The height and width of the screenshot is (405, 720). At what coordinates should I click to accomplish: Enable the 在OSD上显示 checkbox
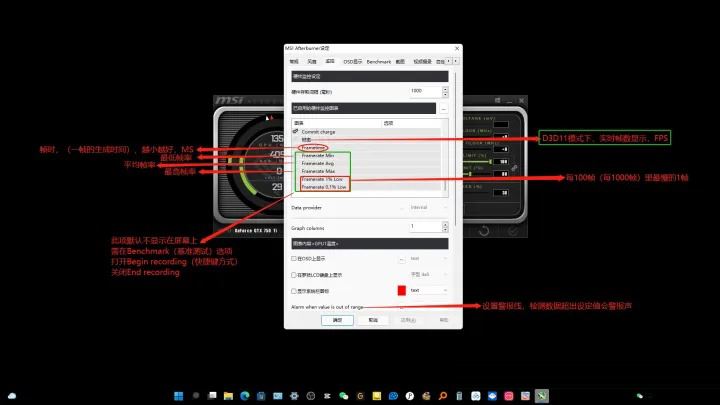click(293, 258)
